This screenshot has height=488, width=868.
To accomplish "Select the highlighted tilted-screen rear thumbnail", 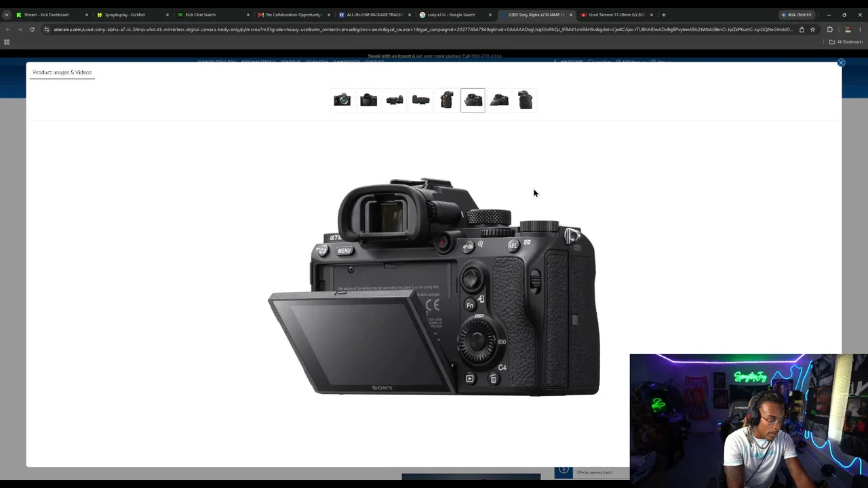I will 473,100.
